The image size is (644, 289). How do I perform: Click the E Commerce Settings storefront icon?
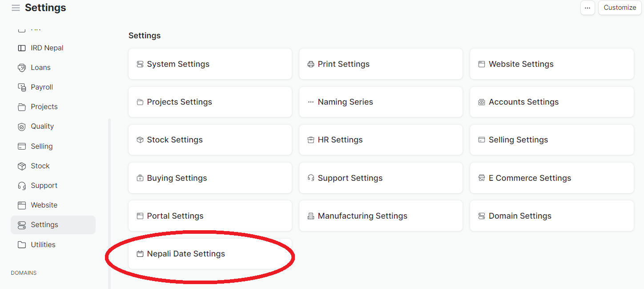point(482,178)
